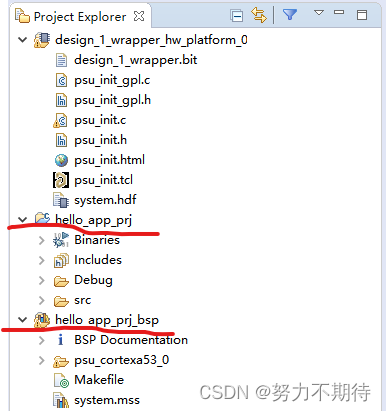This screenshot has height=411, width=386.
Task: Select psu_init.tcl file name
Action: coord(103,180)
